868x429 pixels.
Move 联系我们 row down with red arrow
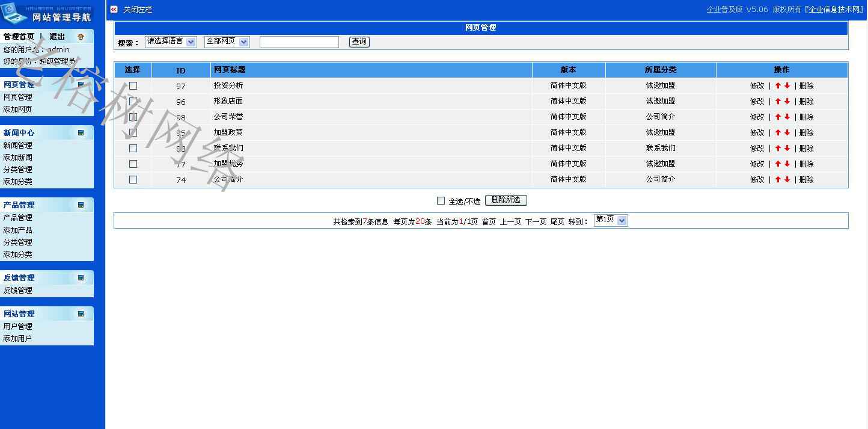(787, 148)
